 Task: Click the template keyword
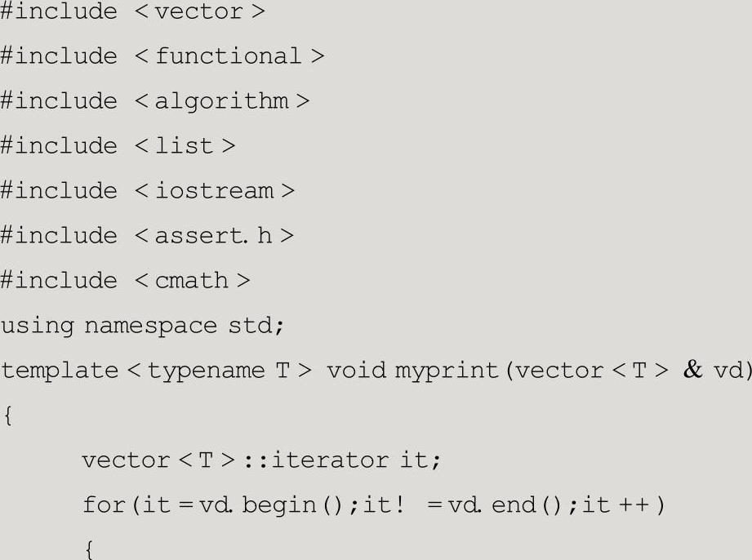pyautogui.click(x=60, y=371)
